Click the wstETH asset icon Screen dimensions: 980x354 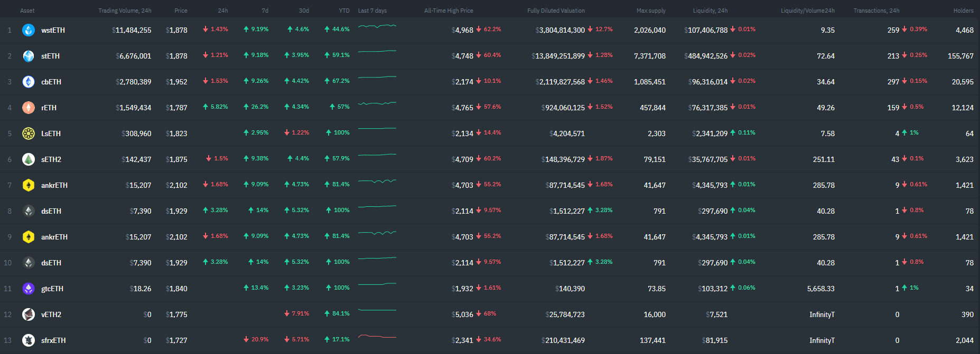pyautogui.click(x=29, y=30)
